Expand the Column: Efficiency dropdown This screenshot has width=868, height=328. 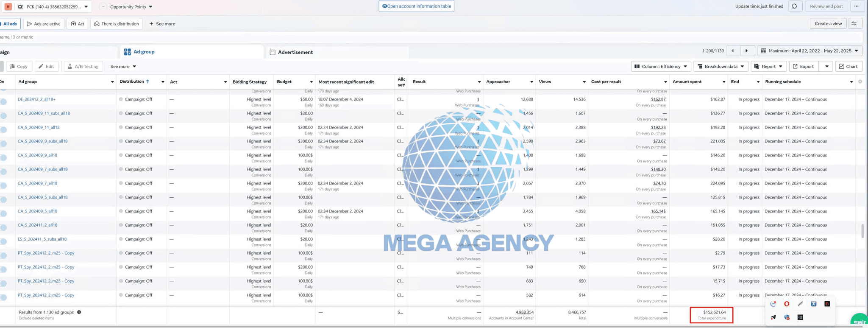point(661,67)
